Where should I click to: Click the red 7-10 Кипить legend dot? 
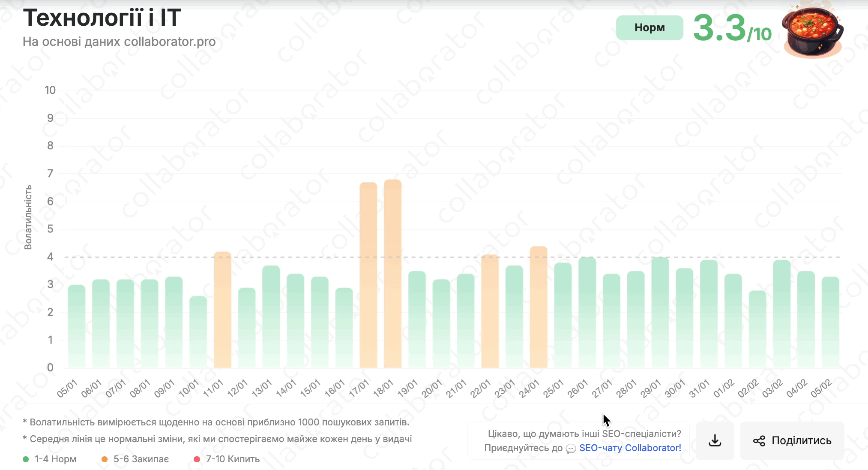pyautogui.click(x=197, y=459)
